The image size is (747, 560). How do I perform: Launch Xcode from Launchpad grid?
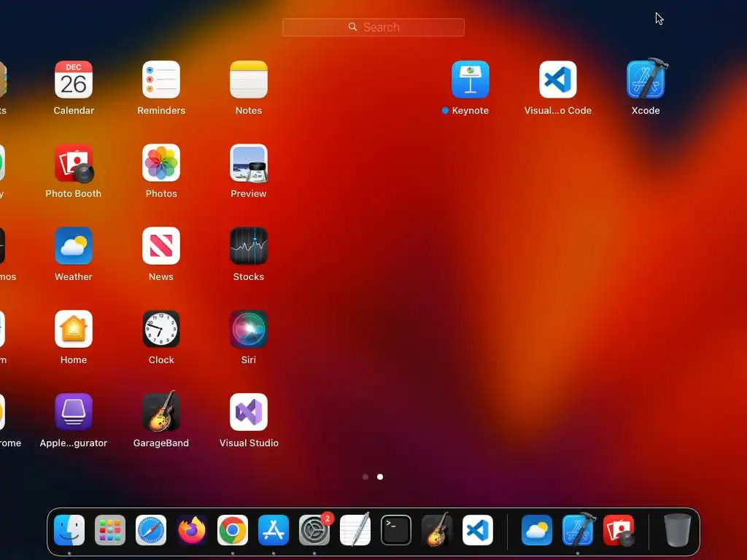(646, 79)
